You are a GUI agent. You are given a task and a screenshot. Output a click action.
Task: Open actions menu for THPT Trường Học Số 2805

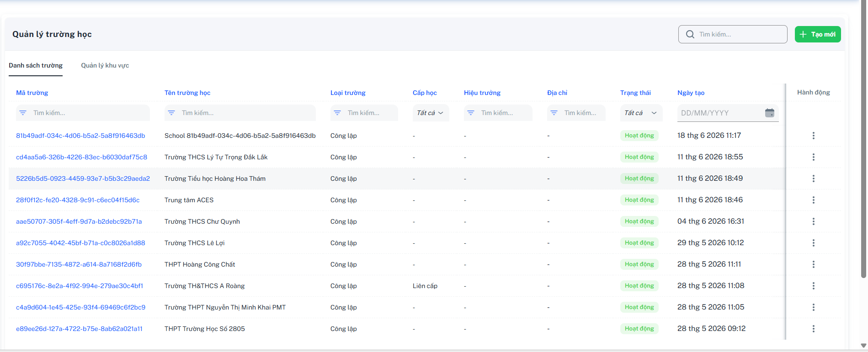point(813,329)
